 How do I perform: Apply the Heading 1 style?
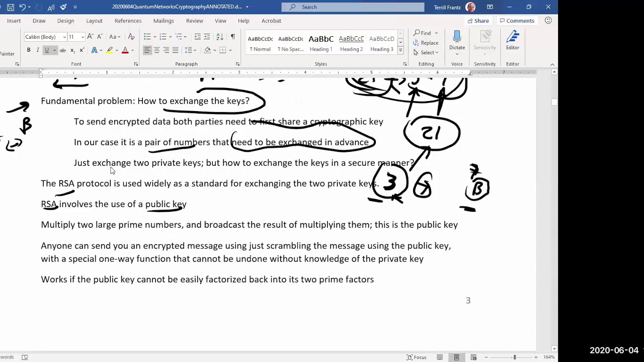pos(321,43)
